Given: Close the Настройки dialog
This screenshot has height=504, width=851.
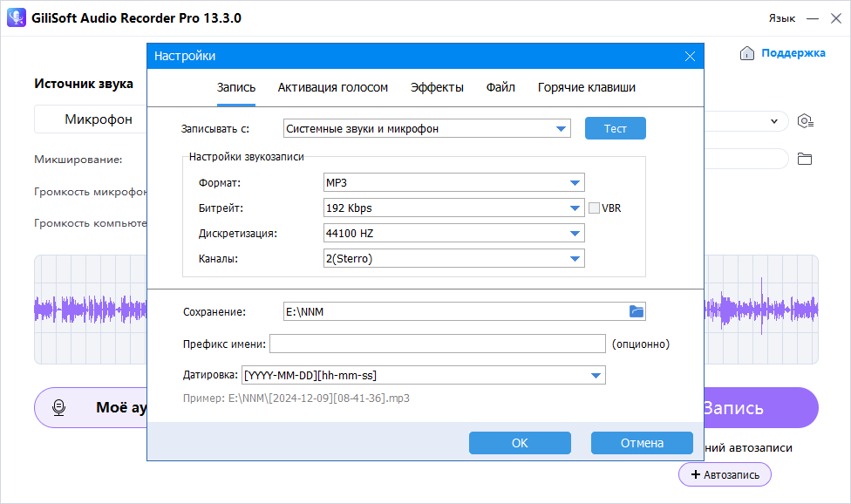Looking at the screenshot, I should pos(690,57).
